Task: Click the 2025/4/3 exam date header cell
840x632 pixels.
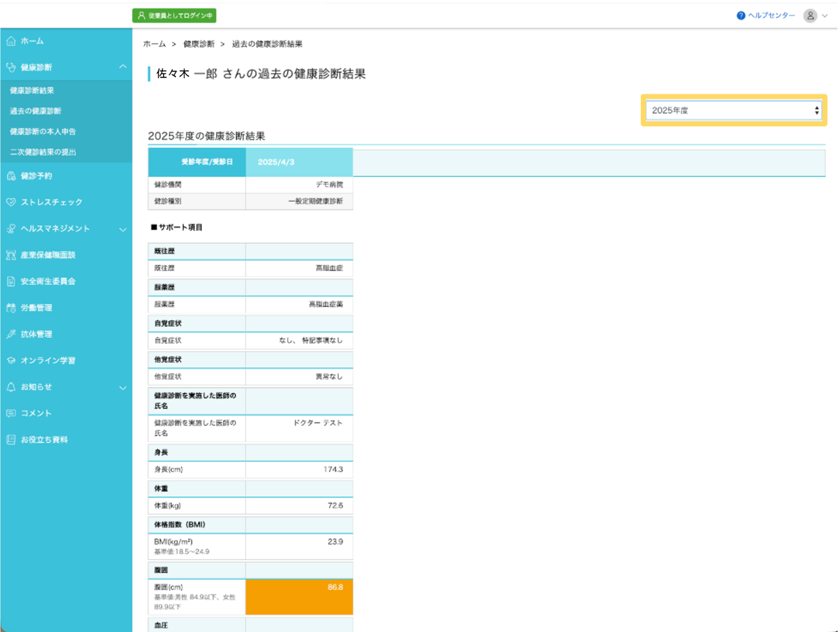Action: click(x=299, y=162)
